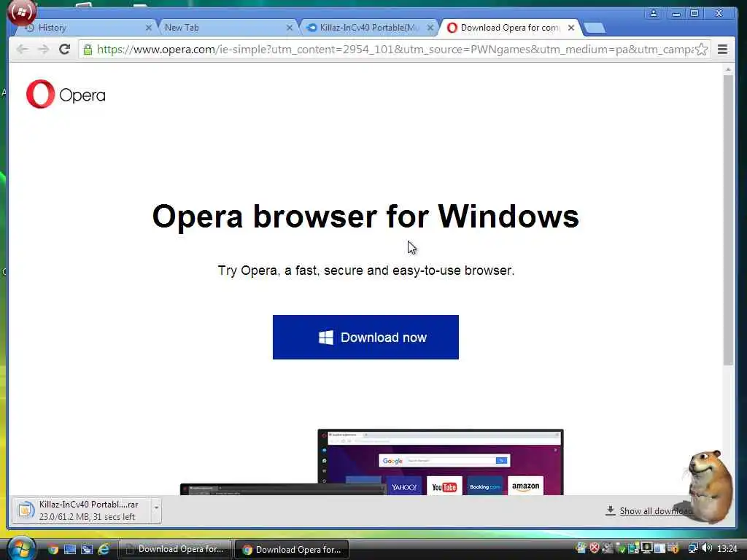Viewport: 747px width, 560px height.
Task: Click the address bar URL field
Action: (395, 49)
